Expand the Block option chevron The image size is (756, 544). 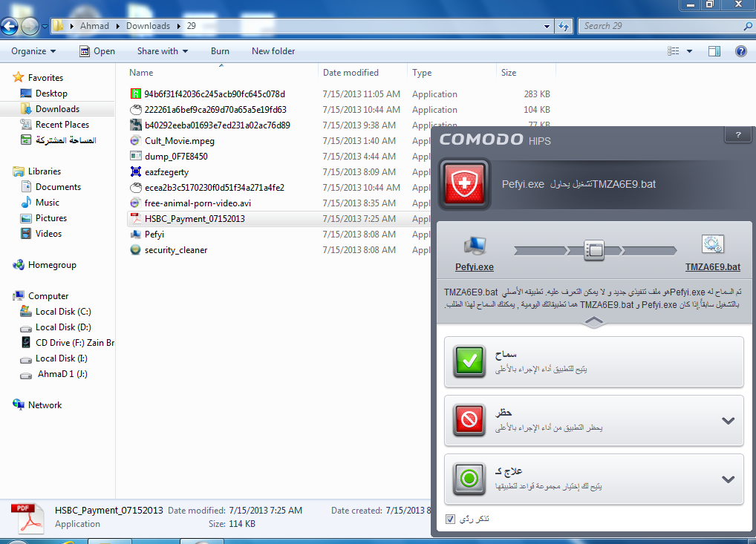tap(728, 421)
